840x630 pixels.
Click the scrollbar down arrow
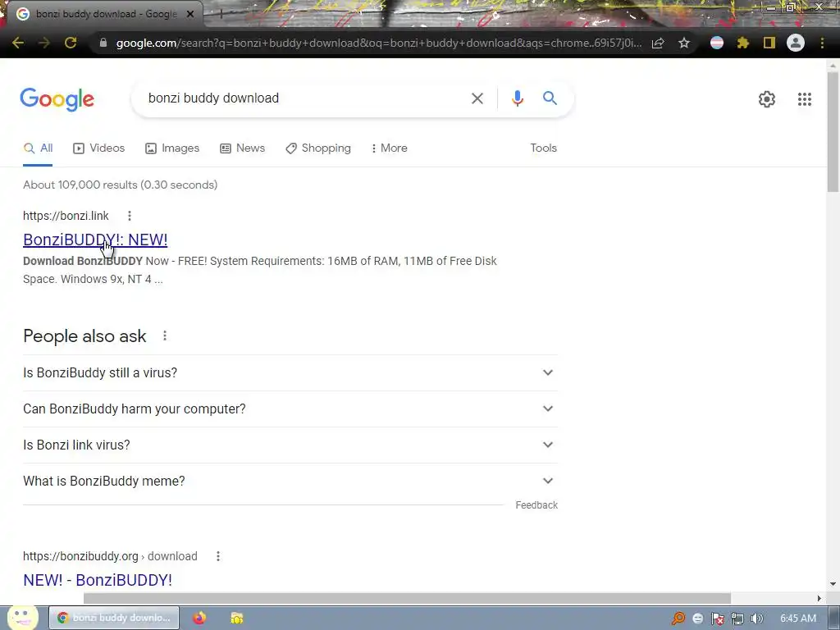[833, 584]
